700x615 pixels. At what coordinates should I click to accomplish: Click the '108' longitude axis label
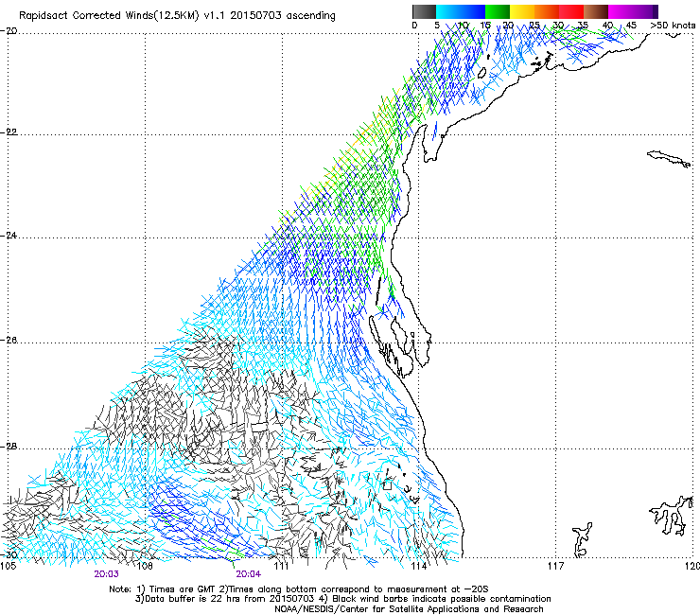click(x=145, y=566)
